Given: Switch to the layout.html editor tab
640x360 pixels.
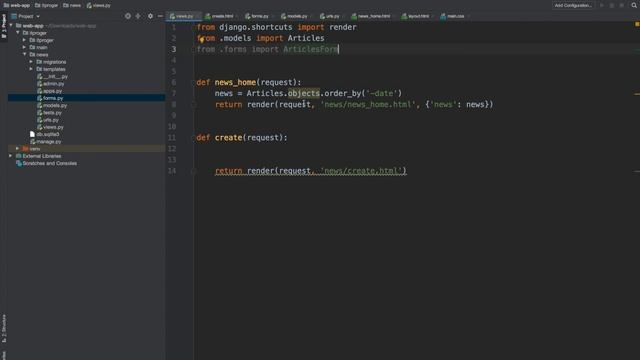Looking at the screenshot, I should pyautogui.click(x=418, y=16).
